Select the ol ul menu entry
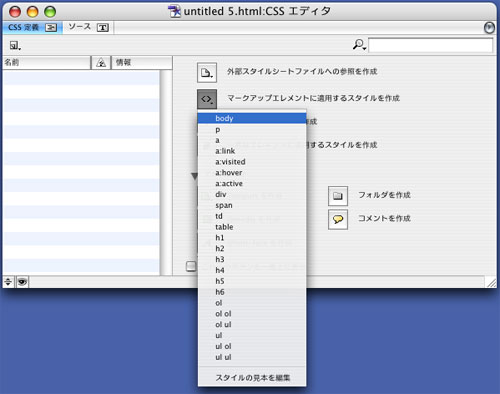500x394 pixels. (252, 324)
